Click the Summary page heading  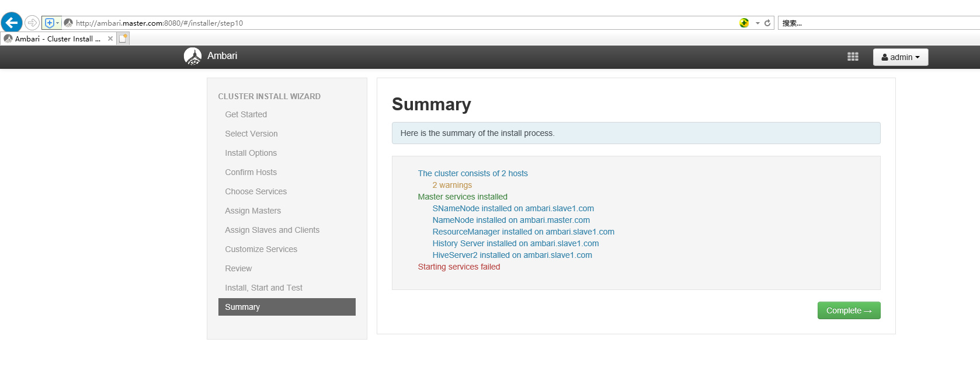point(431,104)
